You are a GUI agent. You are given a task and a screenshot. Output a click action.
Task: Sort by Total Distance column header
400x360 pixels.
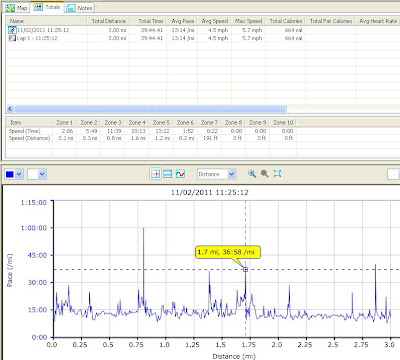tap(109, 21)
